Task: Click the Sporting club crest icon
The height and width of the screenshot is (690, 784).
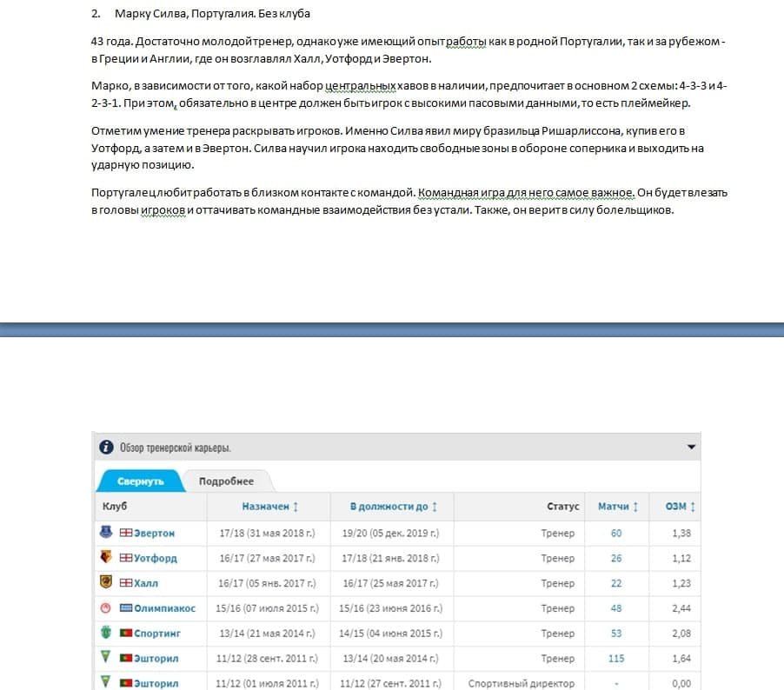Action: click(x=106, y=634)
